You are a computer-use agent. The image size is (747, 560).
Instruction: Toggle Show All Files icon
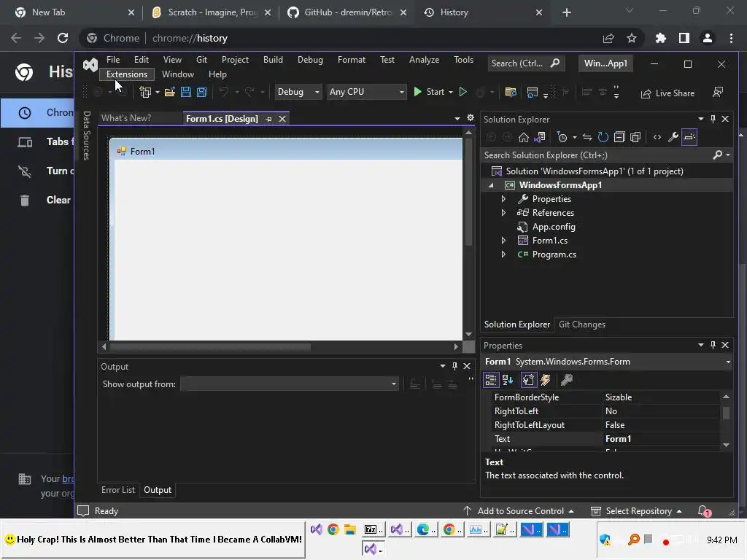point(635,138)
